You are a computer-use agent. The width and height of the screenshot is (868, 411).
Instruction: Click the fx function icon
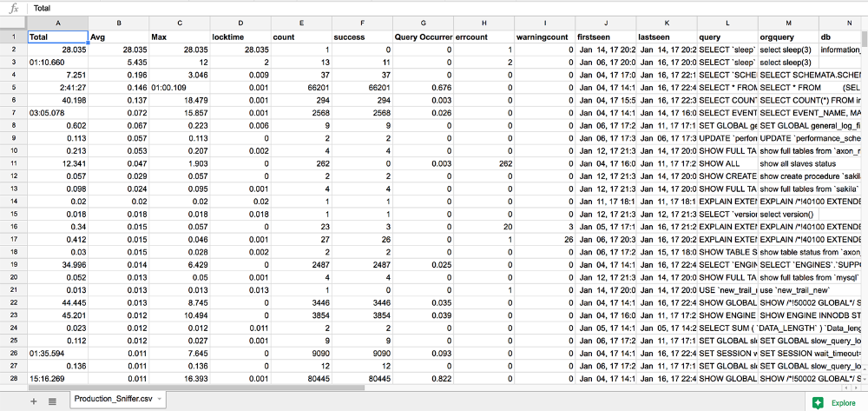point(15,9)
